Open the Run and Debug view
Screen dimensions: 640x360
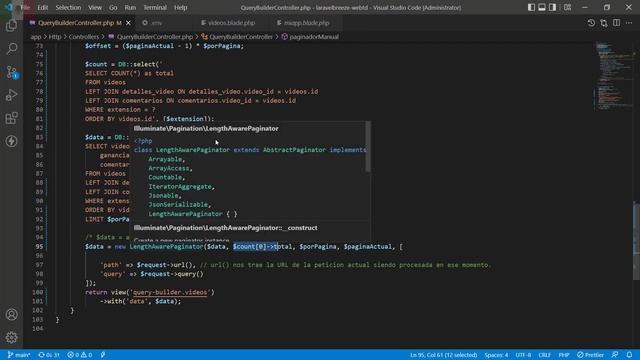[11, 95]
